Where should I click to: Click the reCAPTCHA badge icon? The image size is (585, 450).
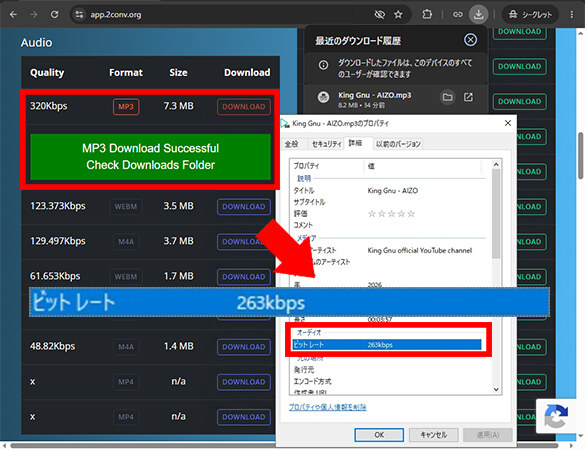(x=556, y=416)
